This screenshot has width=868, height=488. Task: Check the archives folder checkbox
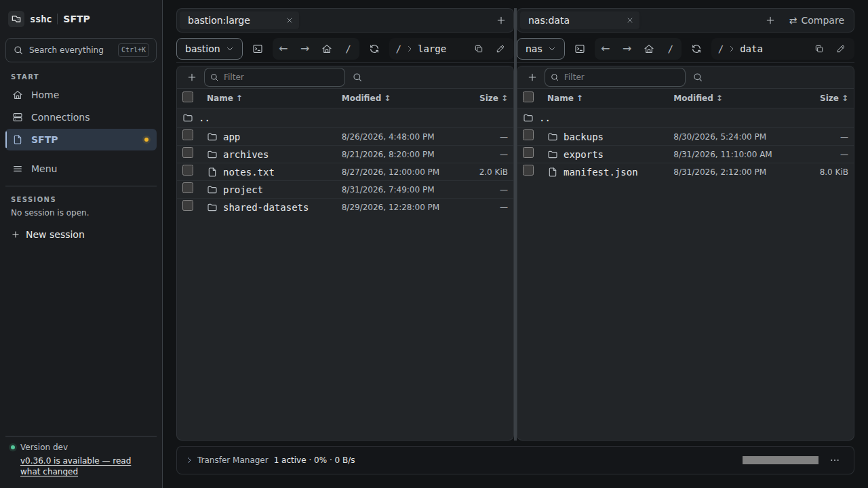tap(188, 152)
